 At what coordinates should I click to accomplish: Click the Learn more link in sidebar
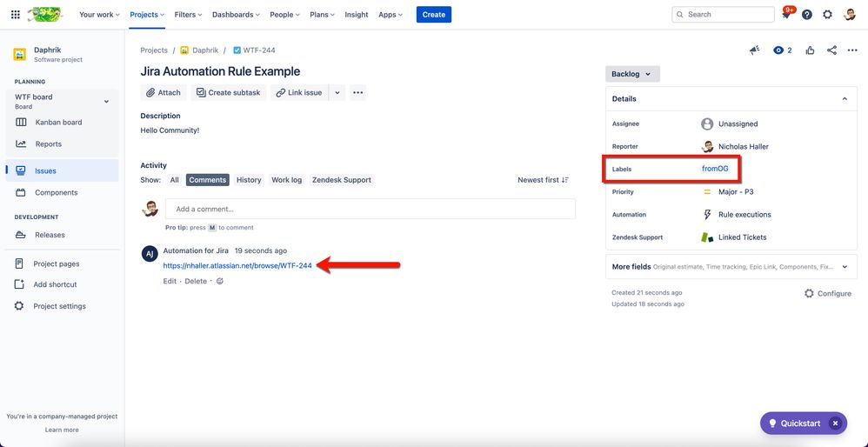62,430
